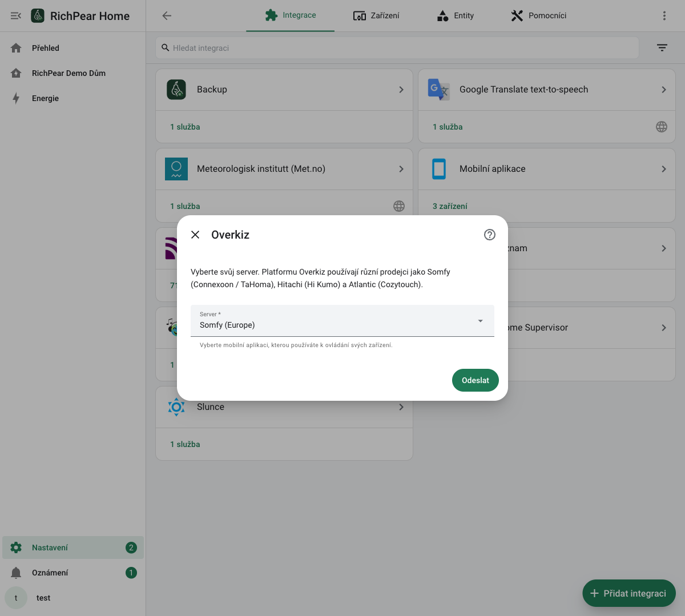Click the Přehled label in sidebar
The image size is (685, 616).
pos(46,48)
